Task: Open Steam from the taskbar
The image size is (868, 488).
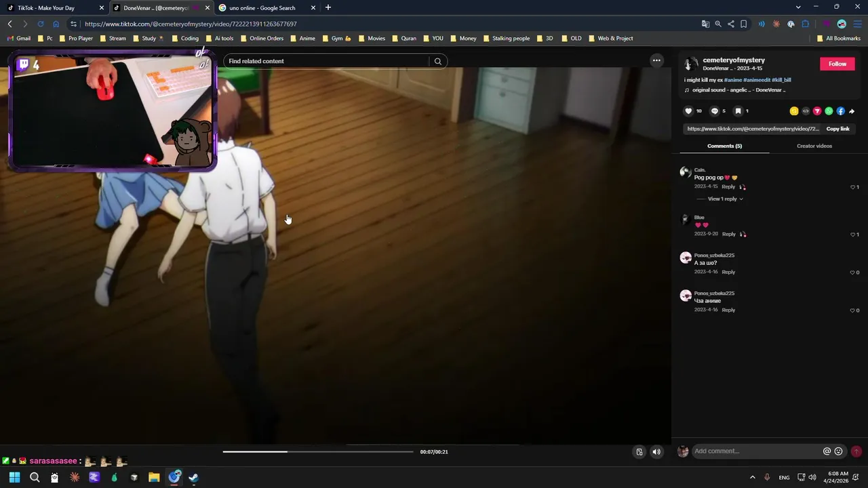Action: [194, 477]
